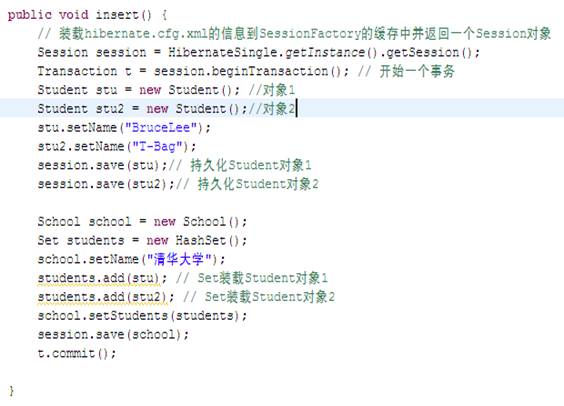Click the underlined students.add(stu2) warning
The height and width of the screenshot is (406, 564).
tap(102, 297)
